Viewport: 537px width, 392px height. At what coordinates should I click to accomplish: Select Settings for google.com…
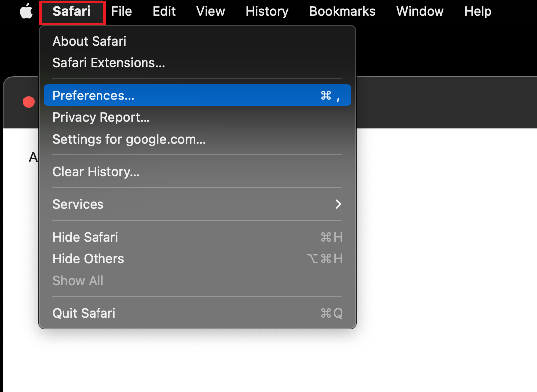point(129,139)
